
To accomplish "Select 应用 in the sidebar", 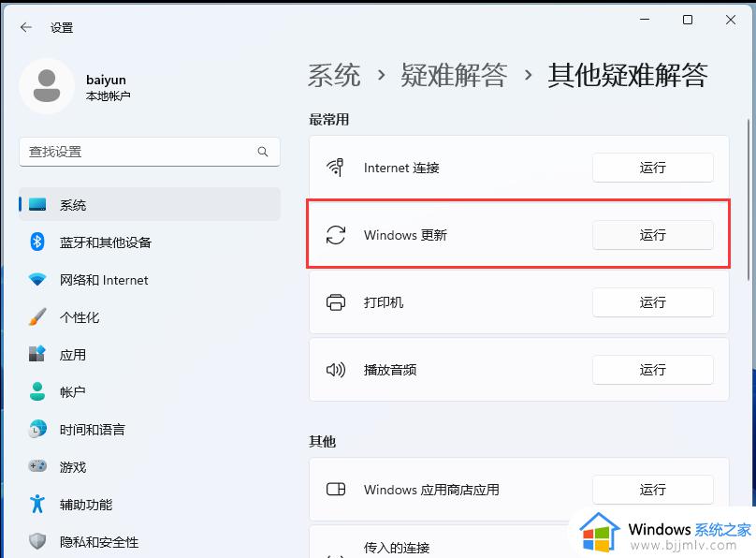I will [x=150, y=354].
